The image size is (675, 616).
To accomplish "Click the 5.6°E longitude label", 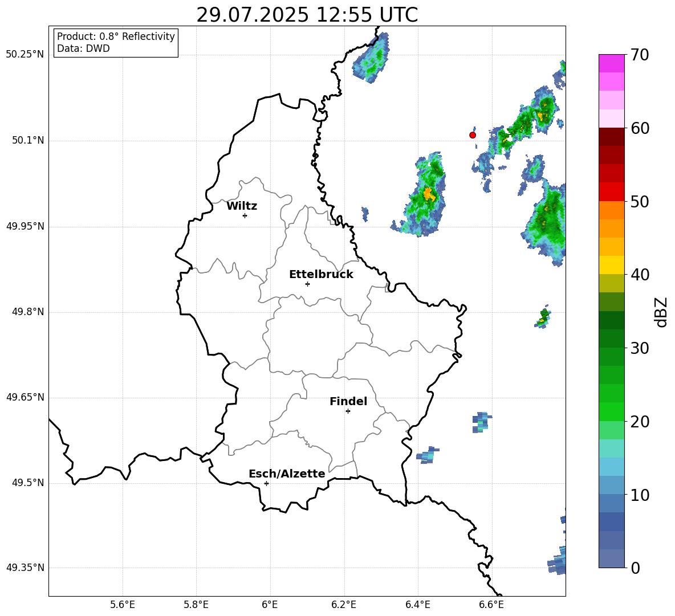I will 123,605.
